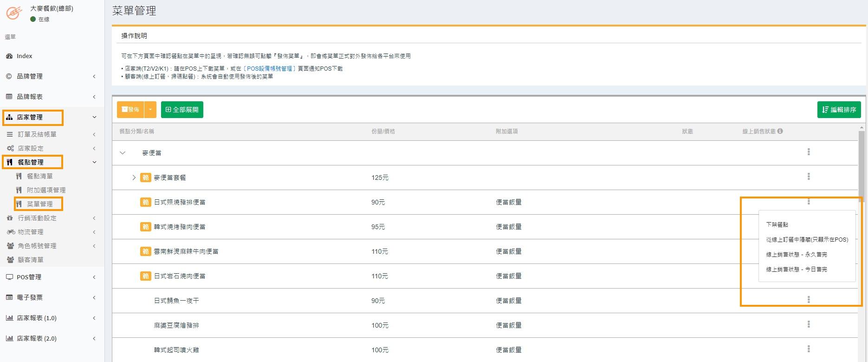This screenshot has height=362, width=868.
Task: Click the info icon beside 線上銷售狀態
Action: click(x=780, y=131)
